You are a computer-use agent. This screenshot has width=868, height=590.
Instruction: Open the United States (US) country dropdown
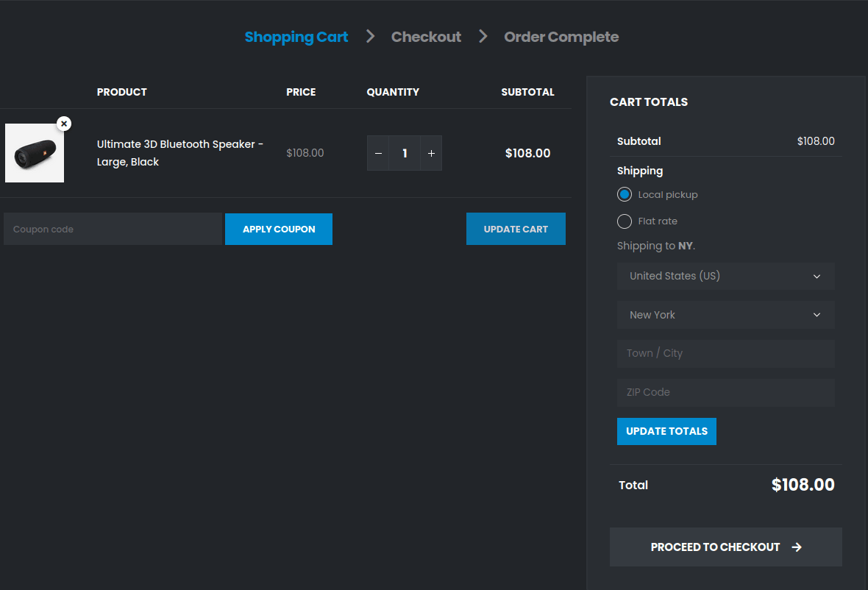725,276
